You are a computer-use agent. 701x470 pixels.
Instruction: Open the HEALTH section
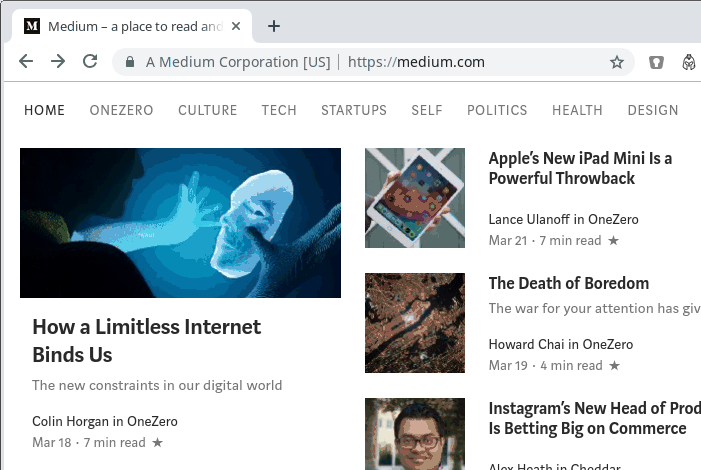pyautogui.click(x=577, y=110)
